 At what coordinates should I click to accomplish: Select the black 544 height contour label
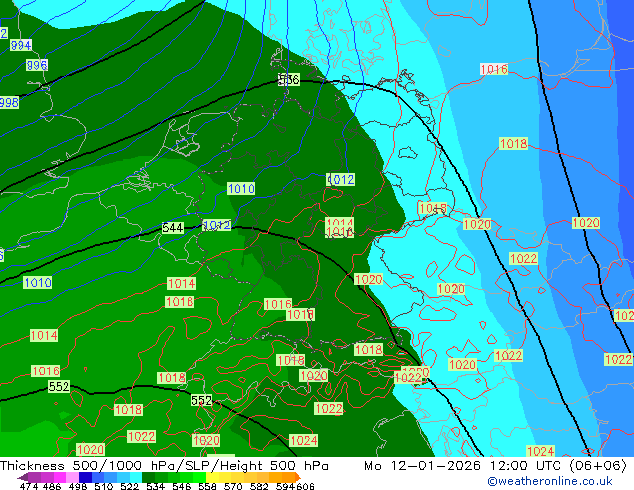[173, 228]
